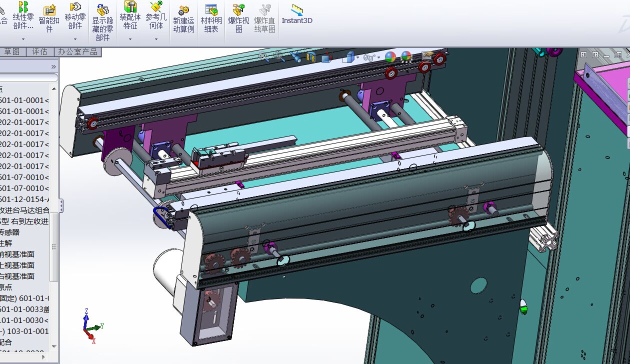Click the feature tree scrollbar down arrow
This screenshot has height=364, width=630.
click(x=54, y=346)
